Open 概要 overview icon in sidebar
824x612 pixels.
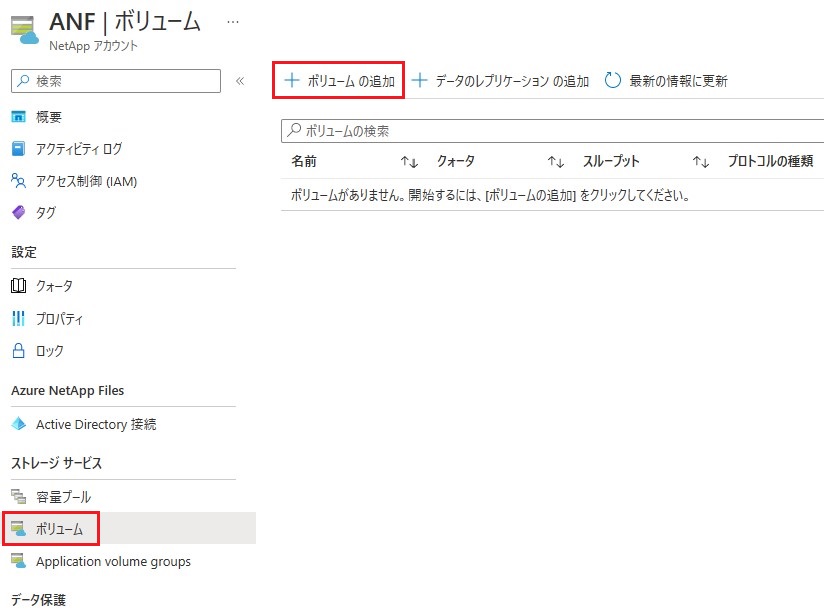click(18, 117)
